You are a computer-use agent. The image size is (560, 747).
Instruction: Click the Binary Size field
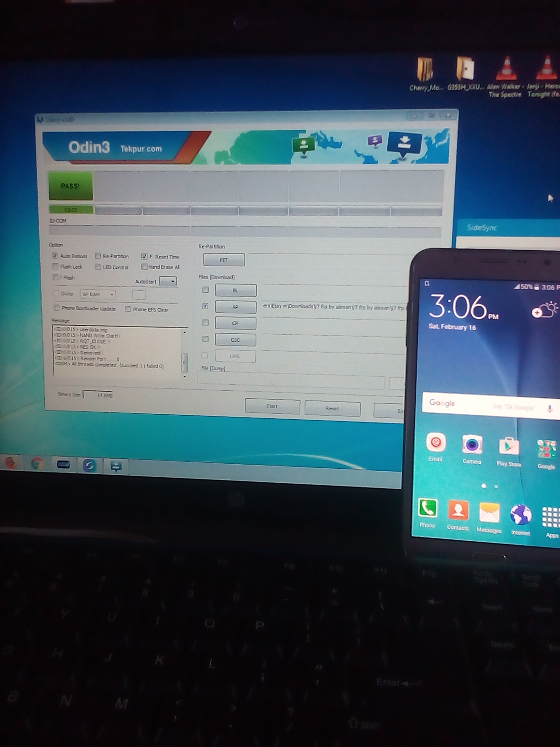(x=98, y=395)
